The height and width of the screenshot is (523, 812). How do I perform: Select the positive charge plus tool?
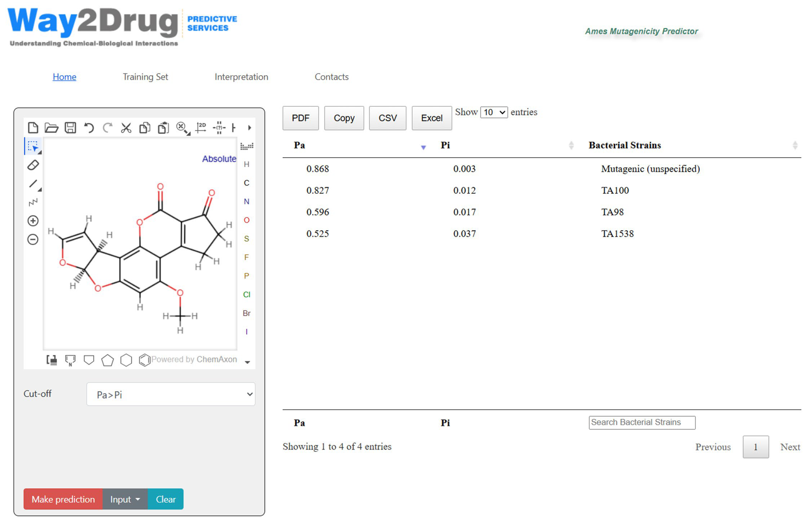coord(33,221)
